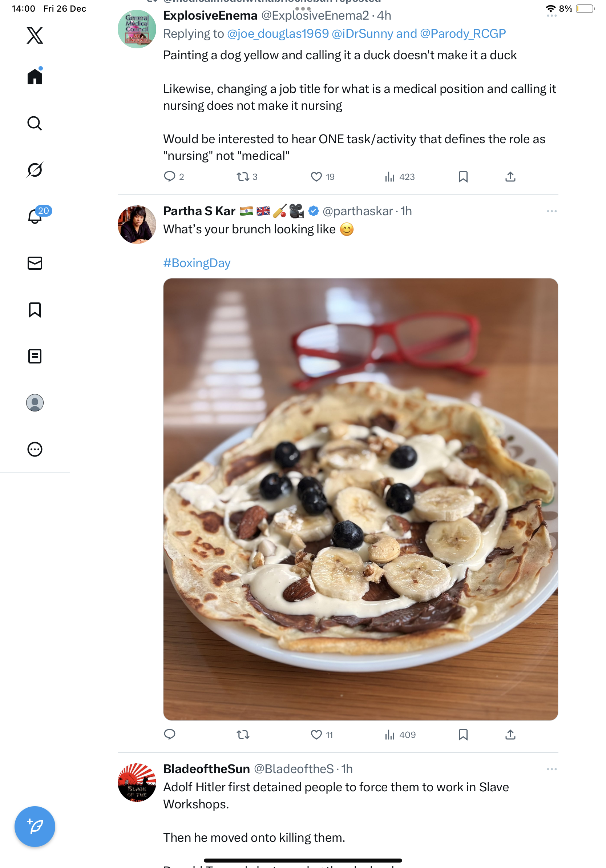This screenshot has width=606, height=868.
Task: Open Profile from the sidebar
Action: tap(35, 403)
